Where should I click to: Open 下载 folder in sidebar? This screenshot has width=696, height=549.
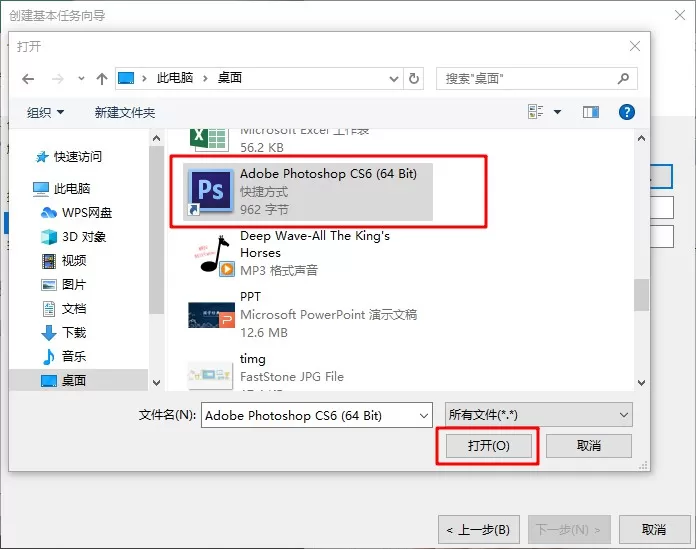click(x=74, y=332)
